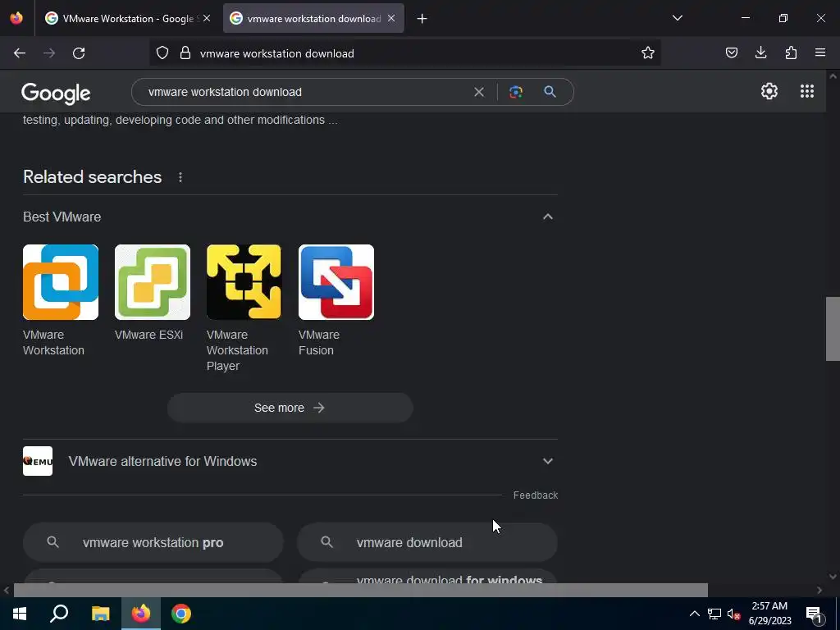Click the blue Google search magnifier
840x630 pixels.
[550, 92]
